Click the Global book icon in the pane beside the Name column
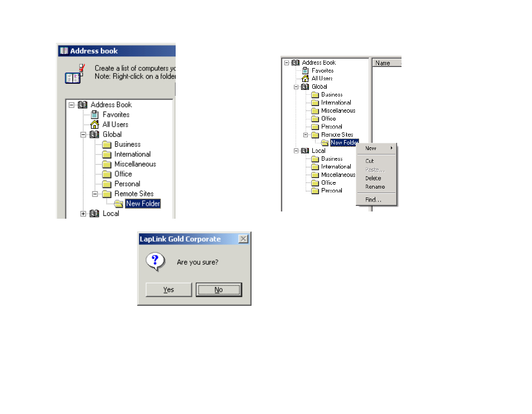 tap(306, 86)
